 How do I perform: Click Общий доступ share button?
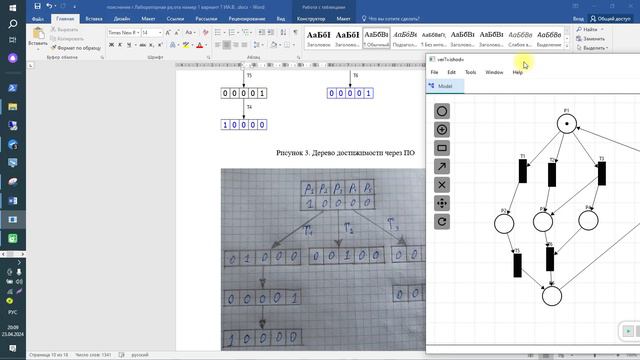point(611,19)
